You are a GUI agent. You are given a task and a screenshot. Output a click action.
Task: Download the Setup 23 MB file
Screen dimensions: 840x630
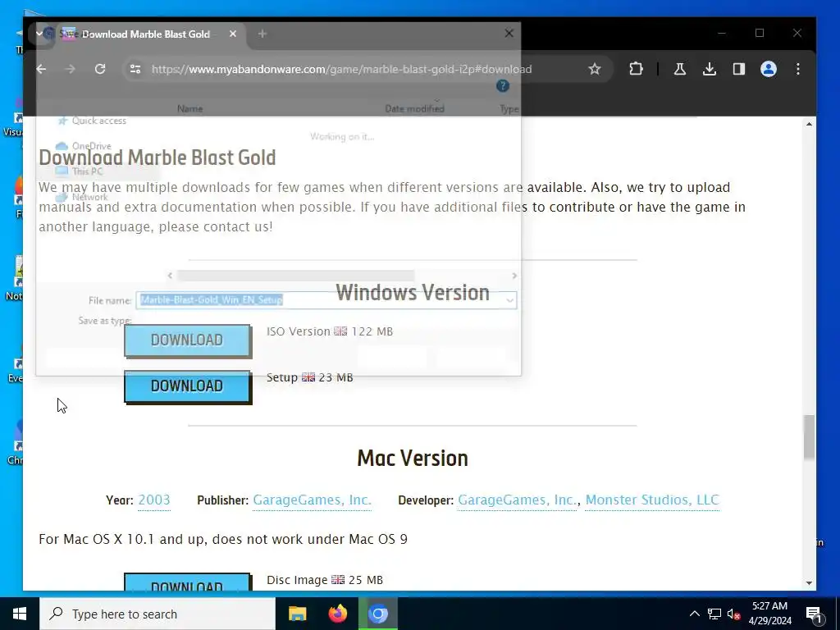(x=187, y=386)
